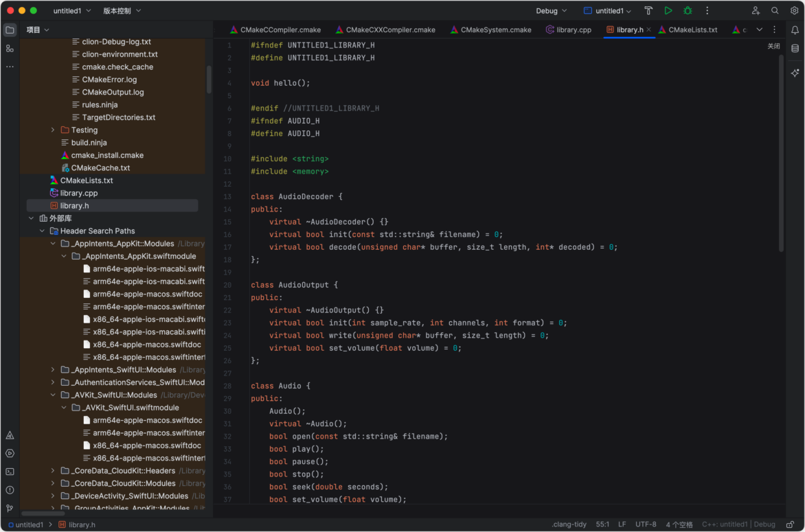Image resolution: width=805 pixels, height=532 pixels.
Task: Open the 项目 view selector dropdown
Action: coord(38,30)
